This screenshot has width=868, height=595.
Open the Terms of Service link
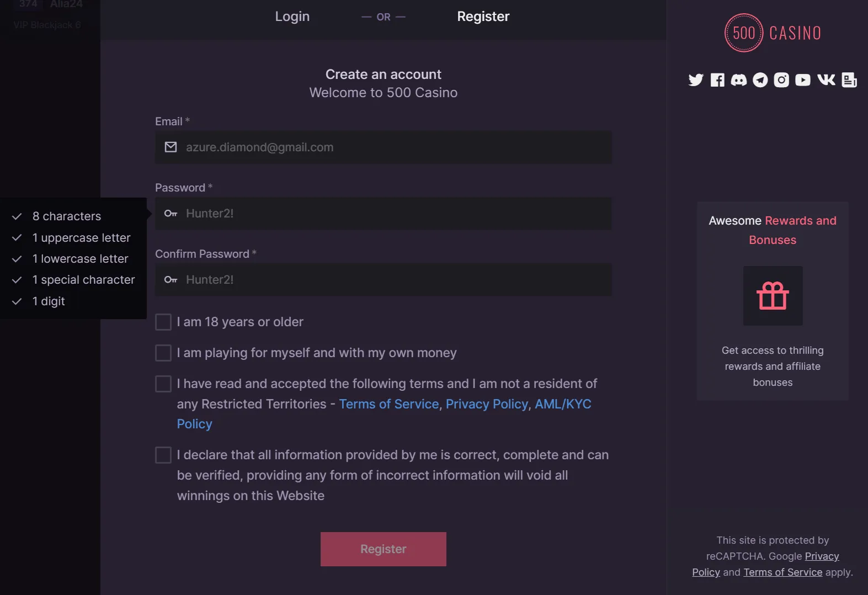(388, 403)
